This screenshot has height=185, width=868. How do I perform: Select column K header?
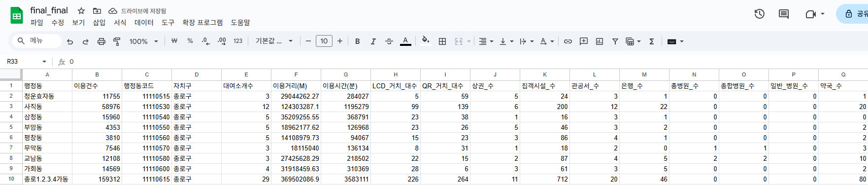(545, 74)
